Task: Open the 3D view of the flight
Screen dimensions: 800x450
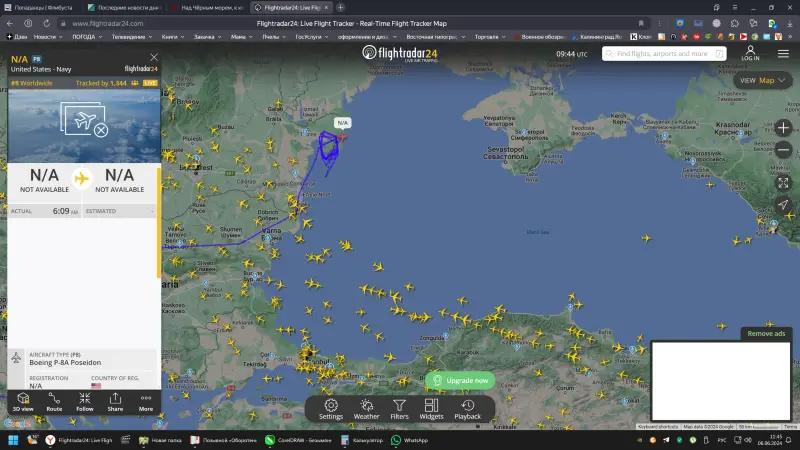Action: click(23, 402)
